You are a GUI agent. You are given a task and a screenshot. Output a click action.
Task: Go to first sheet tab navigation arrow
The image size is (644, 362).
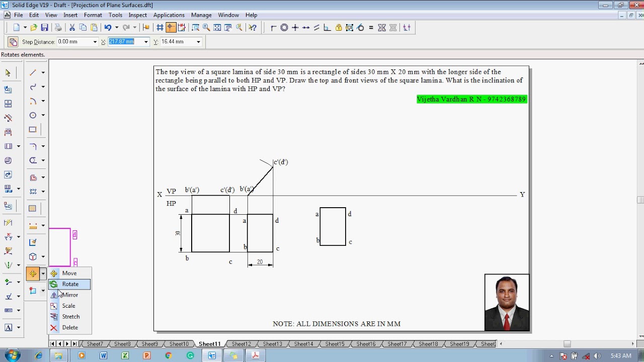point(53,344)
